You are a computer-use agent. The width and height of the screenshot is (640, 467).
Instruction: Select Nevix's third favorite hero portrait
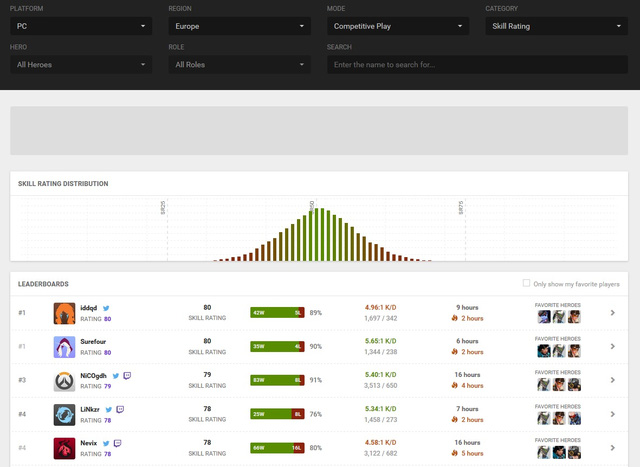[574, 452]
